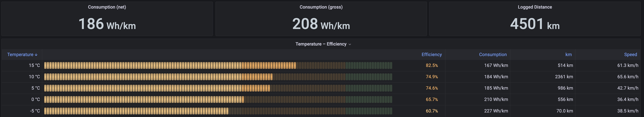This screenshot has height=117, width=644.
Task: Open the Consumption (gross) panel title
Action: coord(321,7)
